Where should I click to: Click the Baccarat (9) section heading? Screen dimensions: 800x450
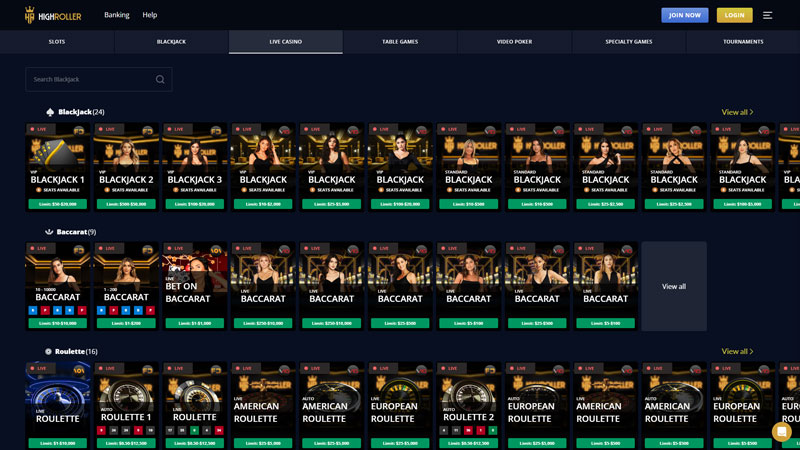[76, 232]
